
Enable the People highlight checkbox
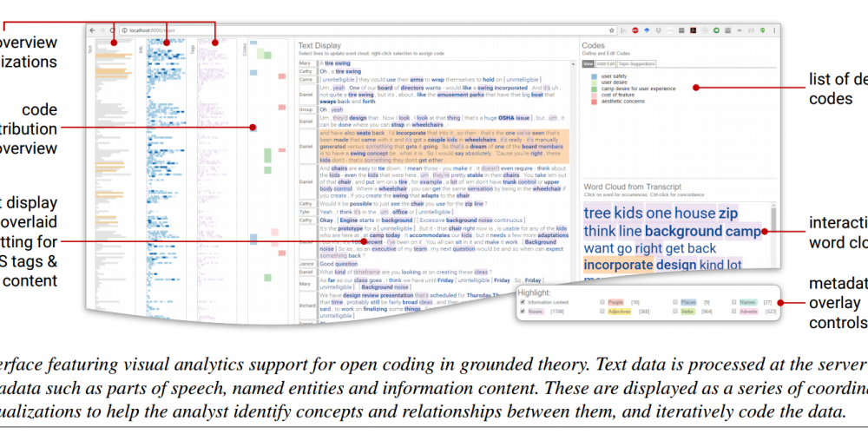click(602, 302)
